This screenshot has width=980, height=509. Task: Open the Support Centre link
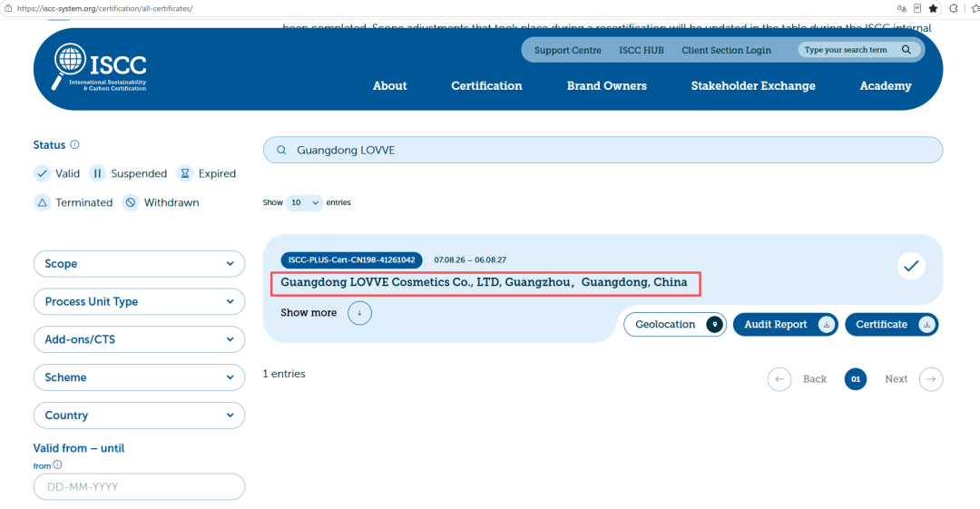point(567,50)
